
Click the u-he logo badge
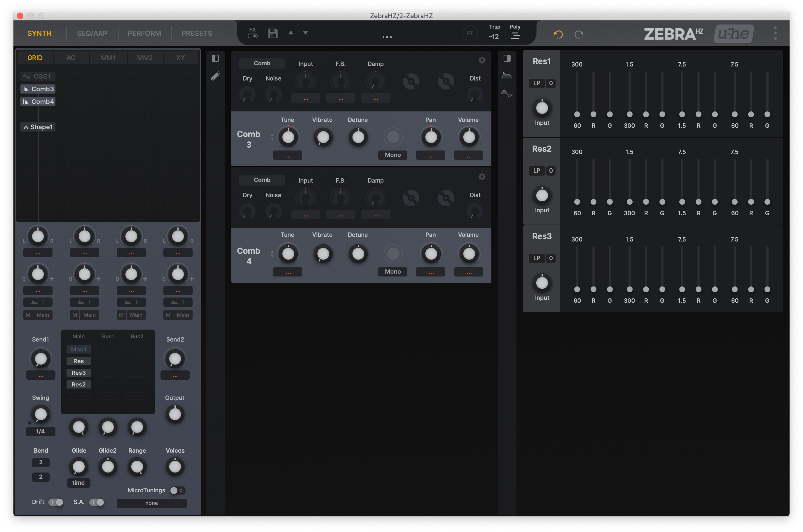coord(734,34)
